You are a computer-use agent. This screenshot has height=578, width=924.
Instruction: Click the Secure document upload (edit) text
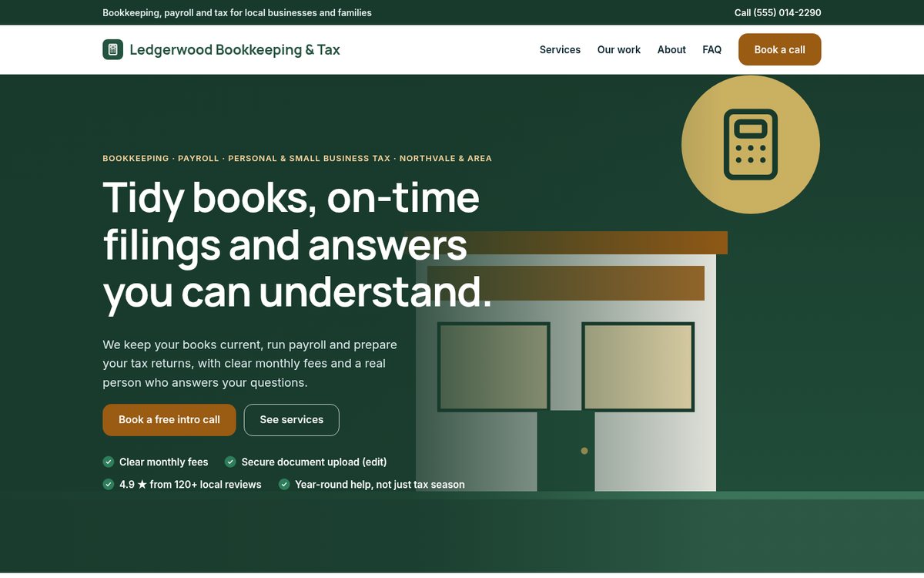click(x=314, y=462)
